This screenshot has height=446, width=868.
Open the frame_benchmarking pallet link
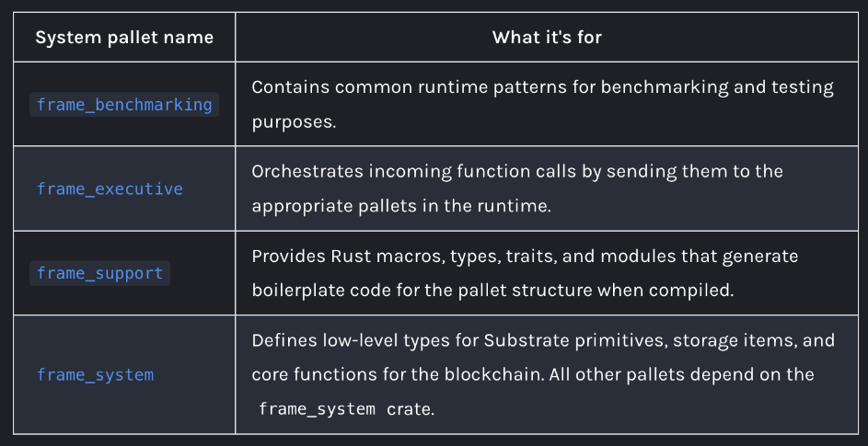click(124, 105)
